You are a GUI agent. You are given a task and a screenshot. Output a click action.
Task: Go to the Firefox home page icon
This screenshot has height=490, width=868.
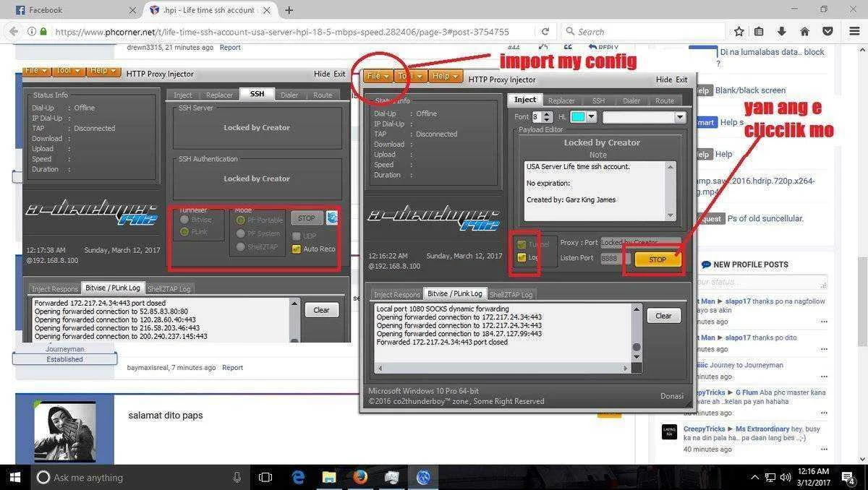(804, 31)
